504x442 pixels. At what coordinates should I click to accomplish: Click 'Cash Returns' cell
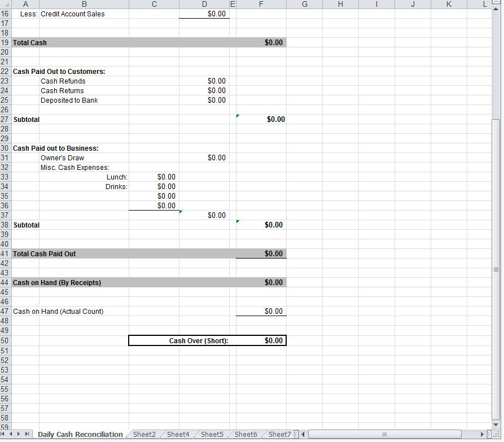coord(62,91)
